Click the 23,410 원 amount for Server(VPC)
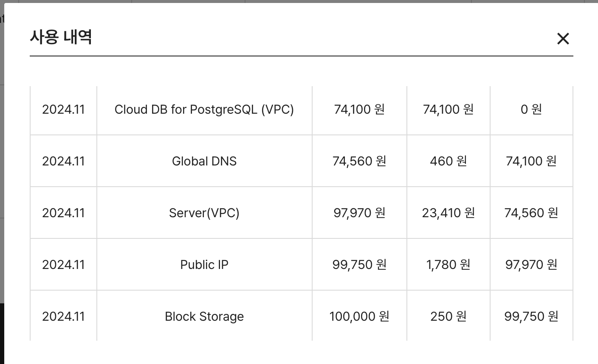 [448, 213]
